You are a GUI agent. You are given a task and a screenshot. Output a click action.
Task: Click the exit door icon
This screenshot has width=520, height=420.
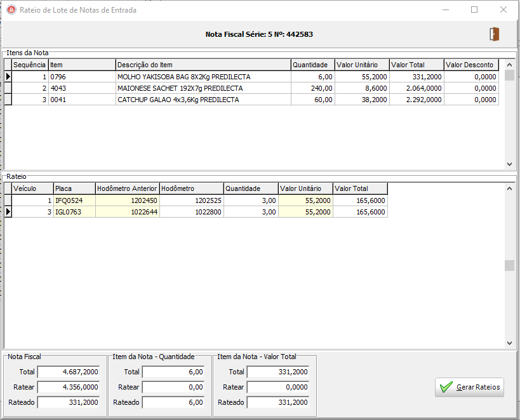coord(494,34)
